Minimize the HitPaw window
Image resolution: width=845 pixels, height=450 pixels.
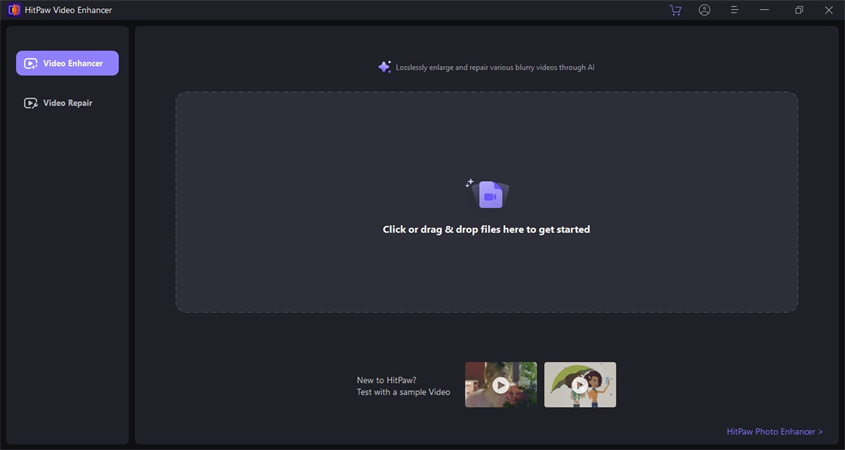(764, 10)
